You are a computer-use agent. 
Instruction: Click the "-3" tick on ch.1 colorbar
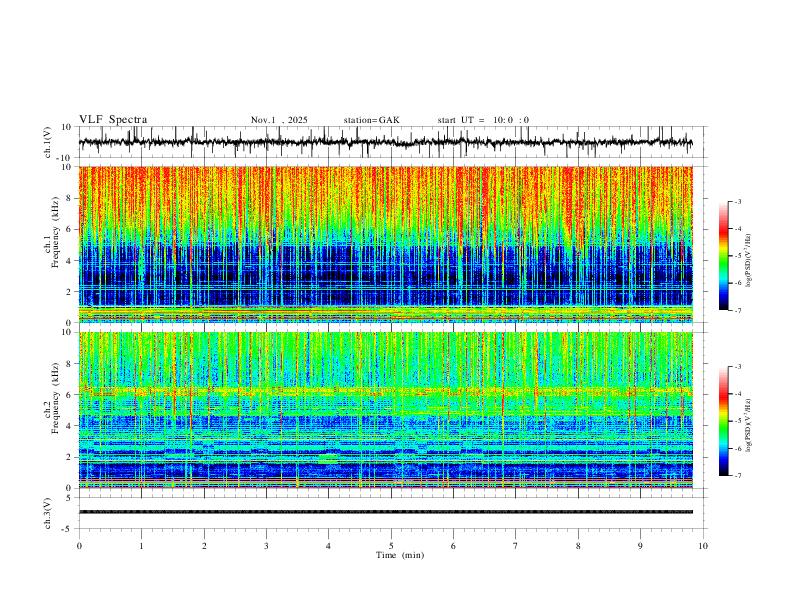(738, 201)
